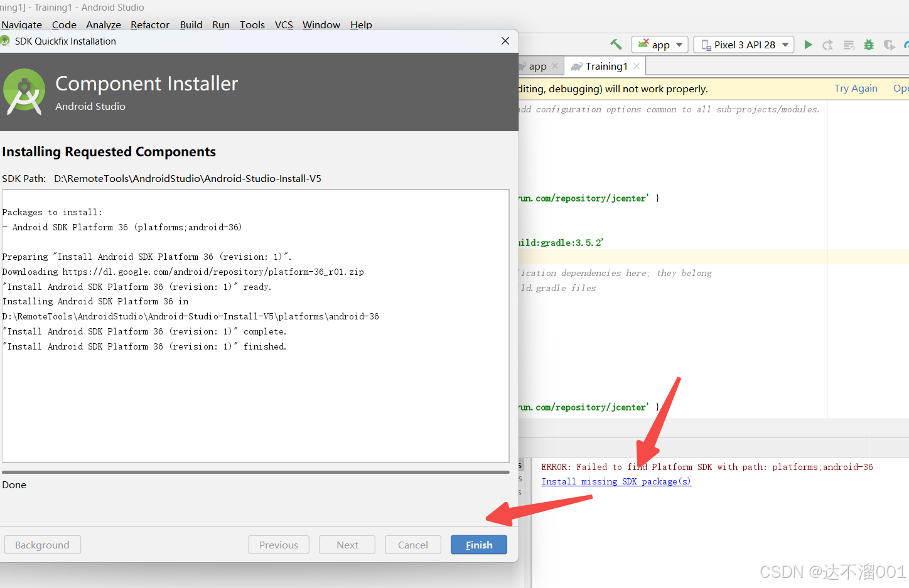This screenshot has height=588, width=909.
Task: Click Run with Coverage shield icon
Action: (889, 45)
